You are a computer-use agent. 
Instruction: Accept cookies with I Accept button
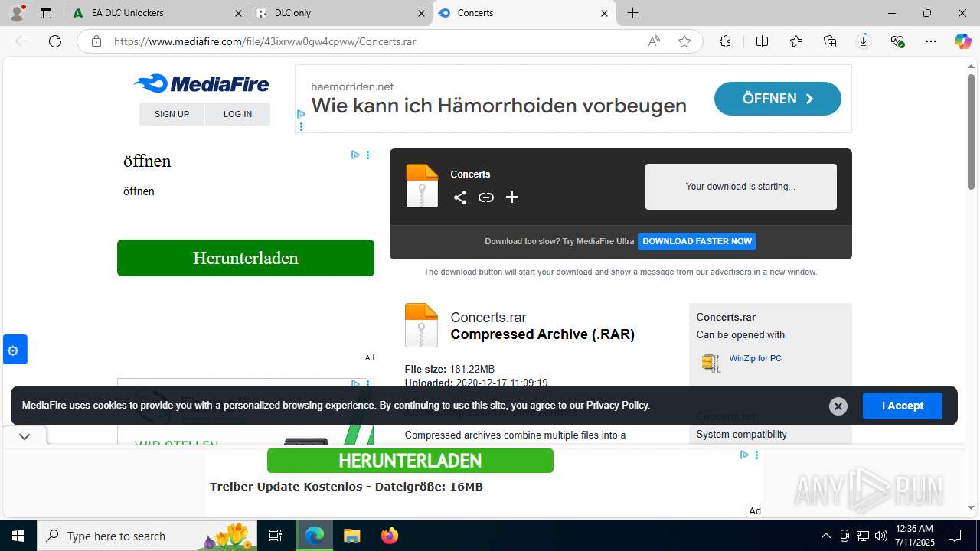[902, 406]
